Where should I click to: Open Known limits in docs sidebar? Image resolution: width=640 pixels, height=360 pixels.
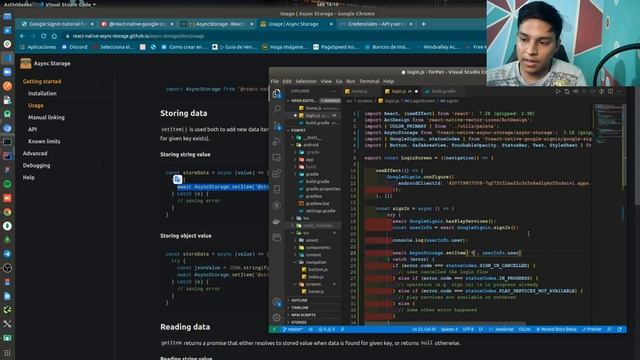tap(44, 141)
